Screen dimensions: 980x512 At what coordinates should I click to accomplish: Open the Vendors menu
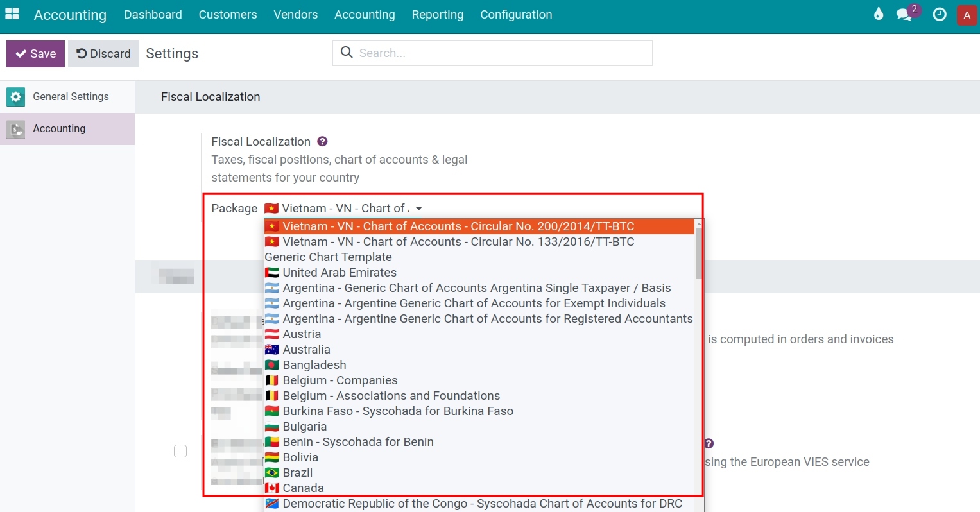(295, 15)
